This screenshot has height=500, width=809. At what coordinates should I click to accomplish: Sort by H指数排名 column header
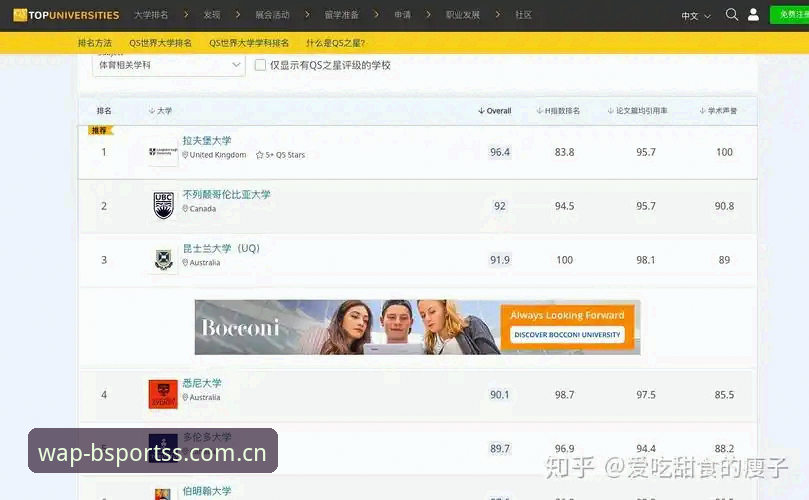point(558,111)
